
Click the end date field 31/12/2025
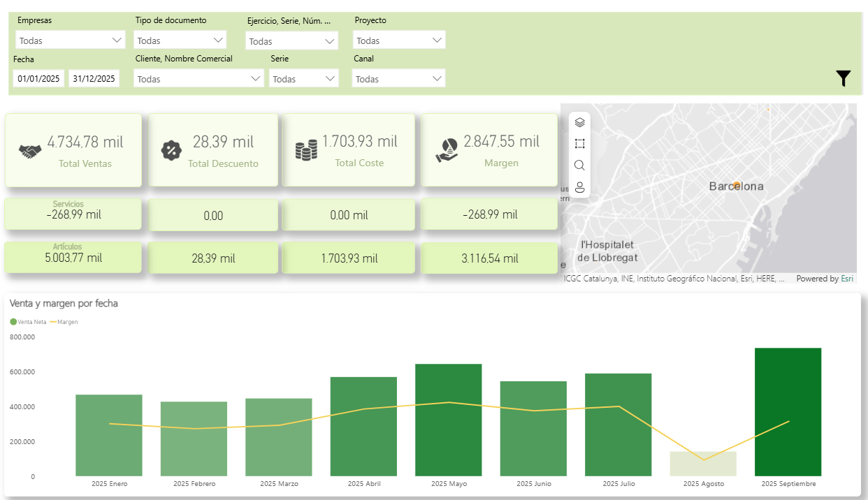(x=94, y=79)
